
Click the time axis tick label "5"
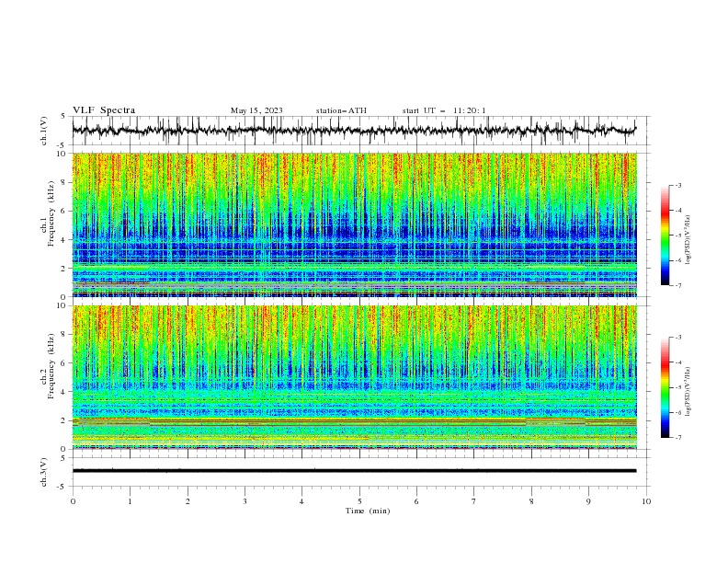[x=359, y=501]
